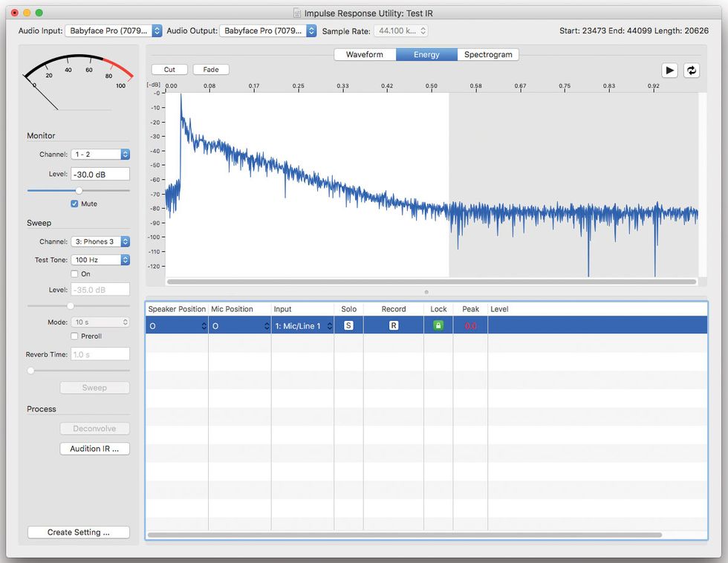Screen dimensions: 728x563
Task: Uncheck the Mute checkbox
Action: point(74,204)
